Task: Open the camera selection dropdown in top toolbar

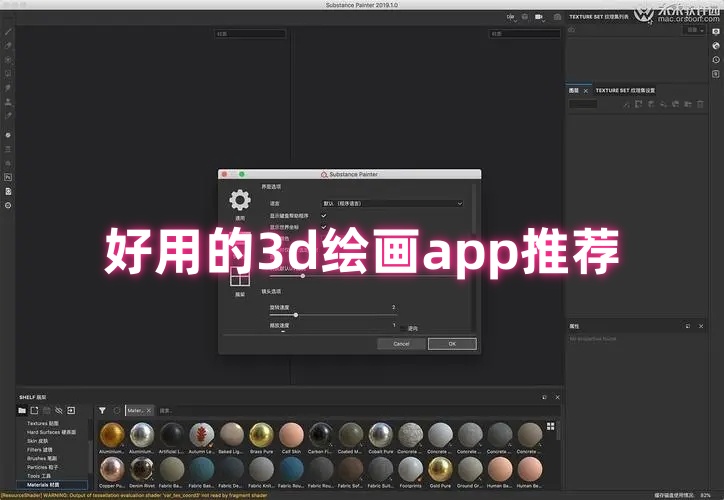Action: point(539,17)
